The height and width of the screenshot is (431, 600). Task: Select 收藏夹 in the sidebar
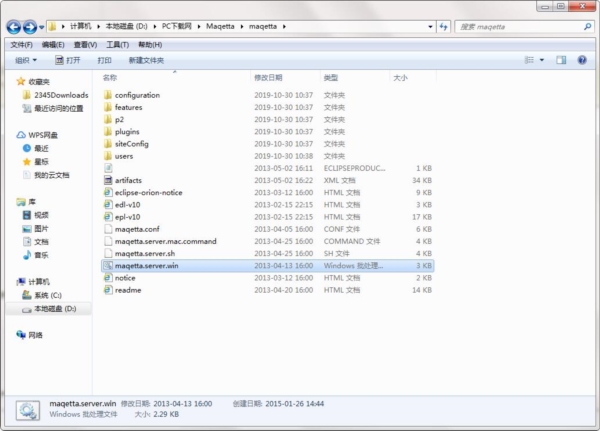33,82
